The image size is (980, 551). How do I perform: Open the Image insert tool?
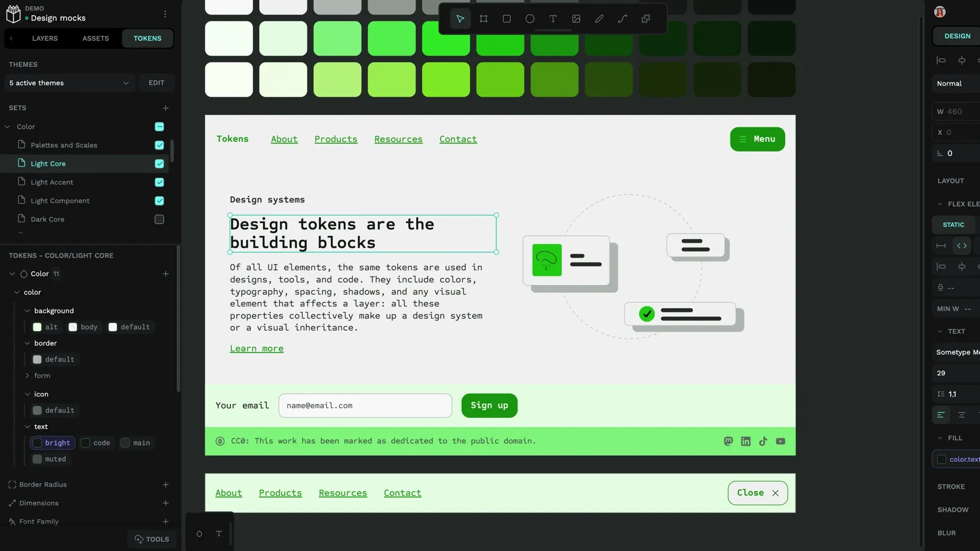coord(576,18)
